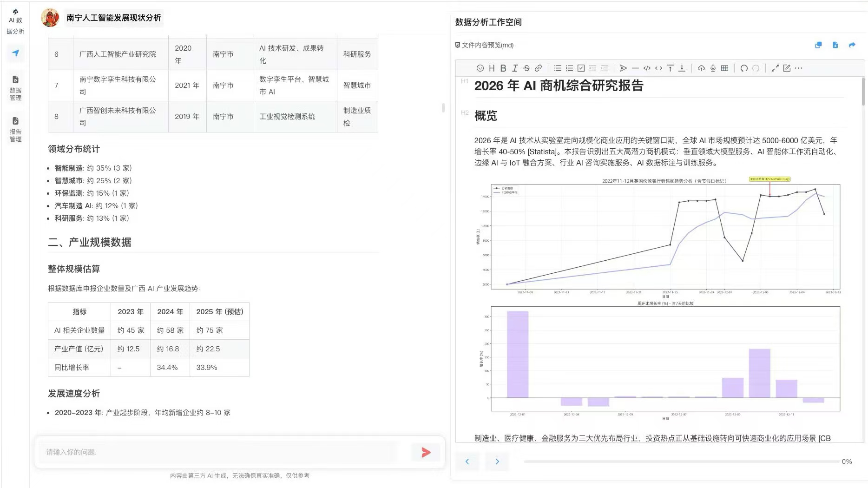Click the microphone voice record icon
Image resolution: width=868 pixels, height=488 pixels.
[713, 68]
